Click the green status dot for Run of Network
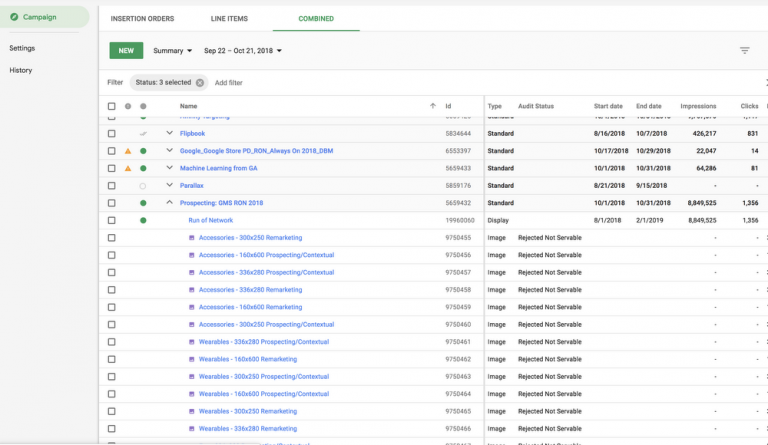768x445 pixels. (143, 220)
